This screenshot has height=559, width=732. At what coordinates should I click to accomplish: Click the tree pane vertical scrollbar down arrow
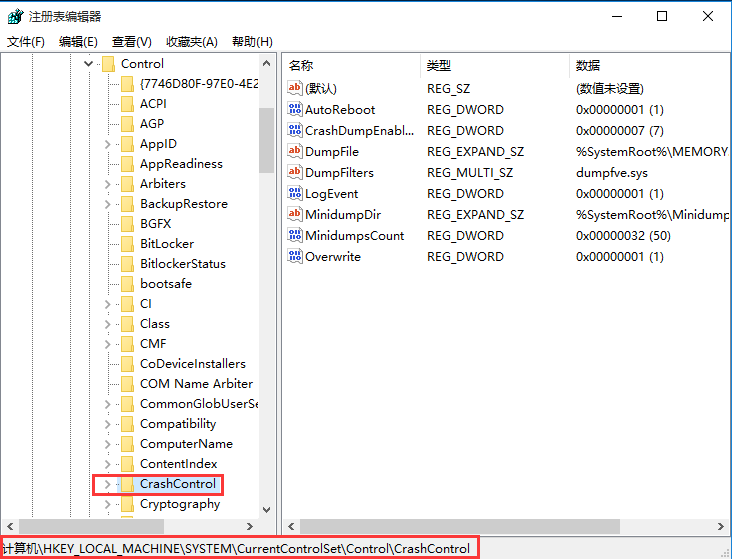point(266,509)
